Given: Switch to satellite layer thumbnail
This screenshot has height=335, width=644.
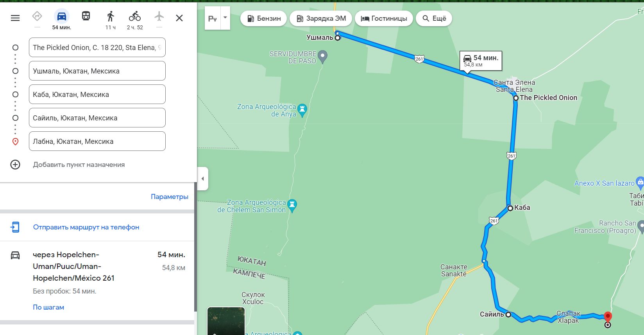Looking at the screenshot, I should (x=226, y=321).
